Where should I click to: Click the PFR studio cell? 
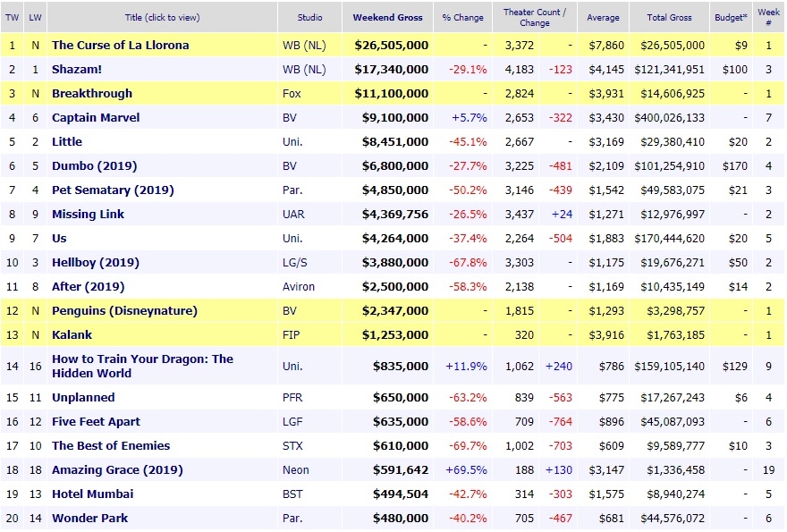tap(292, 398)
